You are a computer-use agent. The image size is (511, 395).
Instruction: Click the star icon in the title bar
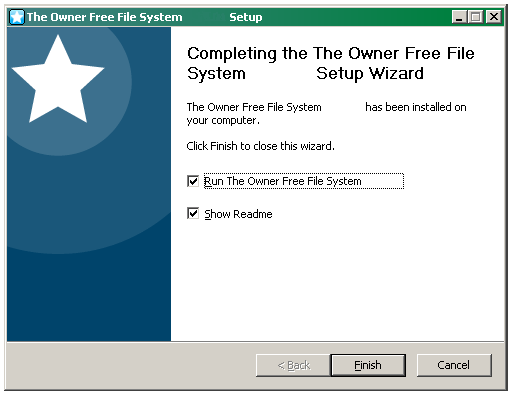[17, 17]
